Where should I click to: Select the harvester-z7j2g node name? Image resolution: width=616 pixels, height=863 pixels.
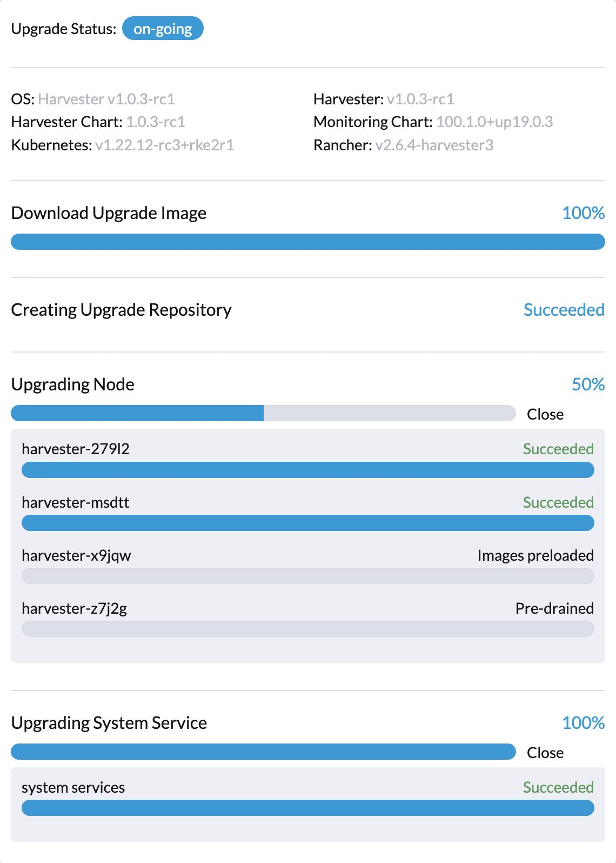(75, 609)
